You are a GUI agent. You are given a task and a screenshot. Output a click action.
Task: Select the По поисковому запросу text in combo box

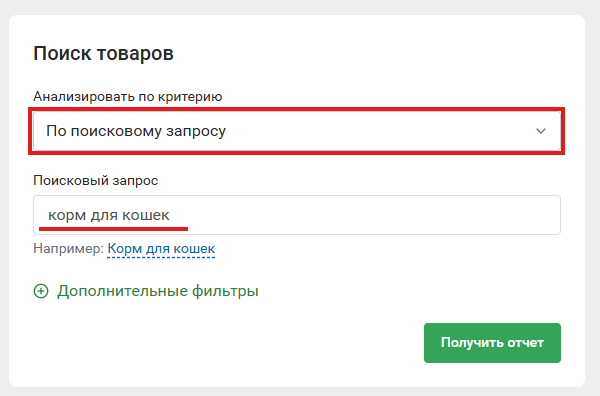[136, 131]
